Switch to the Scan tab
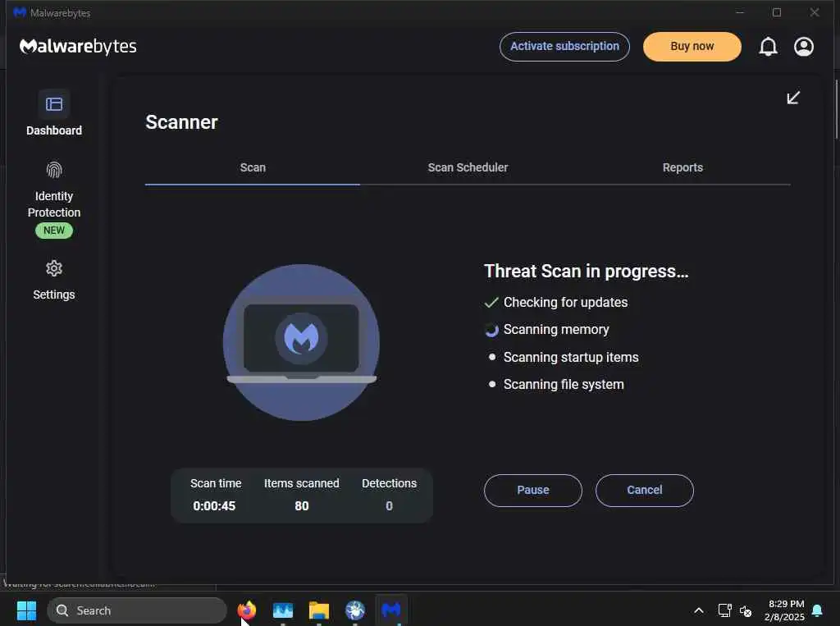The width and height of the screenshot is (840, 626). point(253,167)
